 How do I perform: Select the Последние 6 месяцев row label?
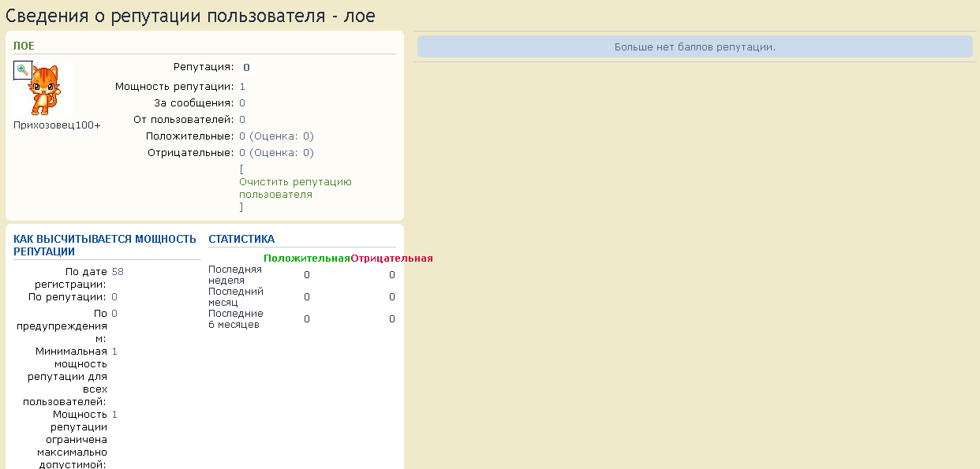pyautogui.click(x=235, y=318)
